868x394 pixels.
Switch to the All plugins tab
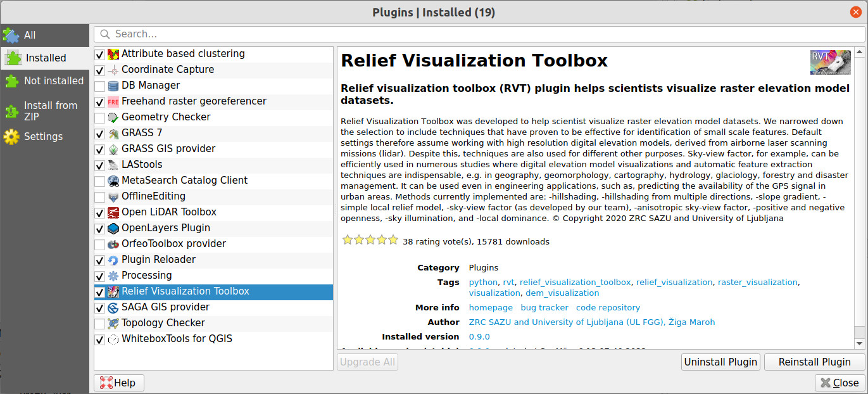44,35
